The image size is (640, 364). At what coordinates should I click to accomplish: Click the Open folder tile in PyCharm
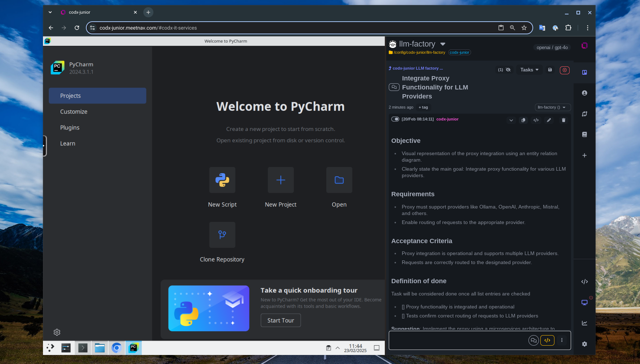point(339,180)
